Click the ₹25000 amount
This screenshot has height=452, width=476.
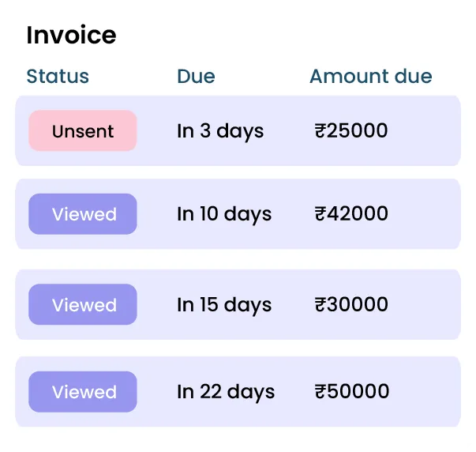pos(351,130)
